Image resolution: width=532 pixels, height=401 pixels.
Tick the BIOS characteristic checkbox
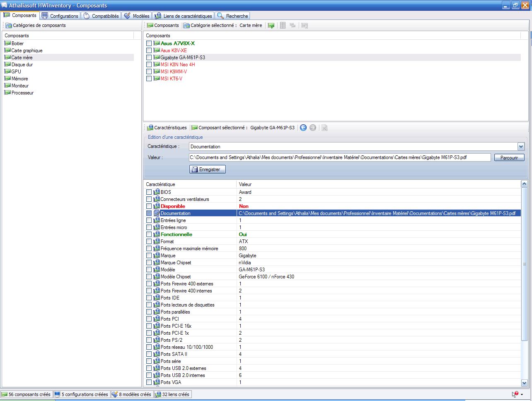(149, 192)
